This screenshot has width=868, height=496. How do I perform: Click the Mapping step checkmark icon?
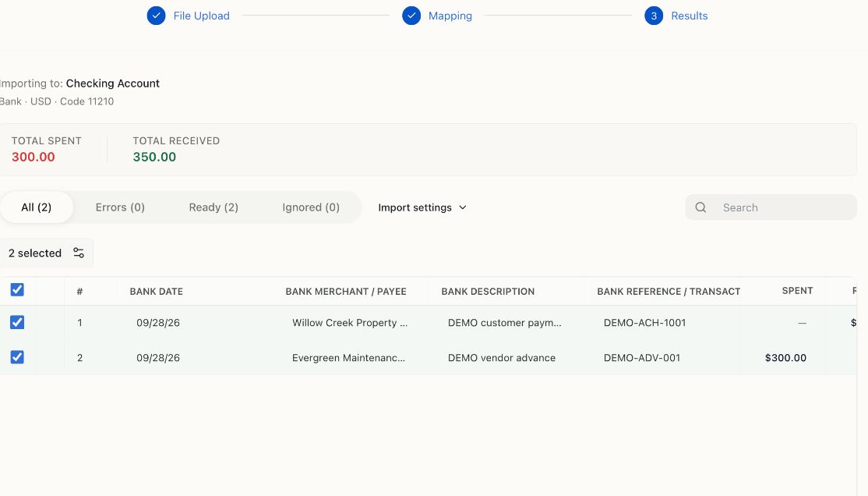(x=411, y=16)
